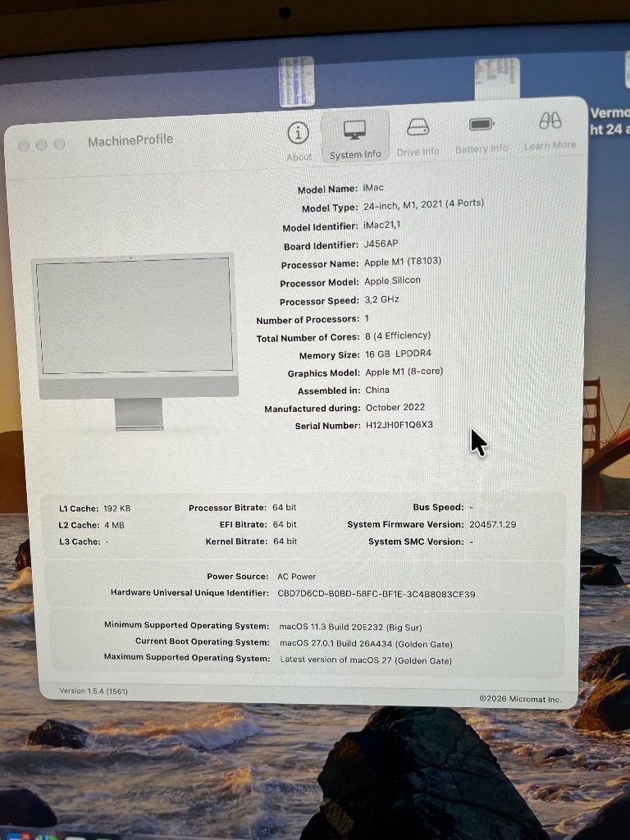Click Assembled in value China
Image resolution: width=630 pixels, height=840 pixels.
(x=377, y=390)
